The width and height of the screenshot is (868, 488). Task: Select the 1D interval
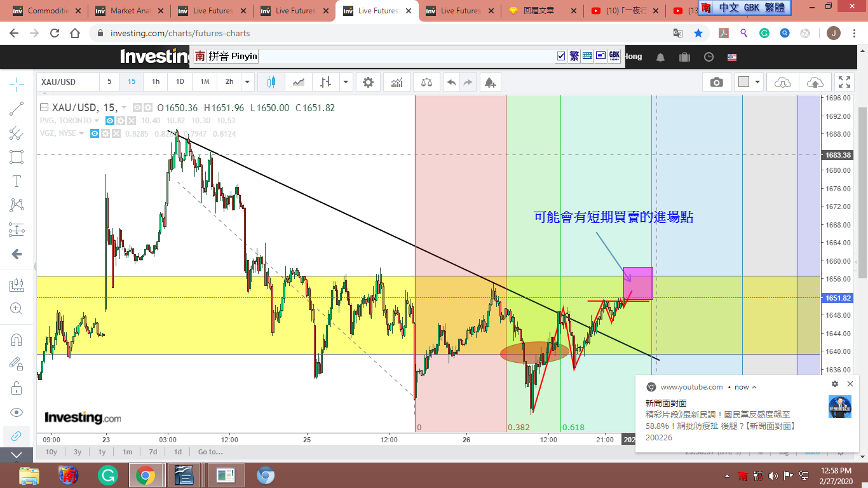coord(180,82)
